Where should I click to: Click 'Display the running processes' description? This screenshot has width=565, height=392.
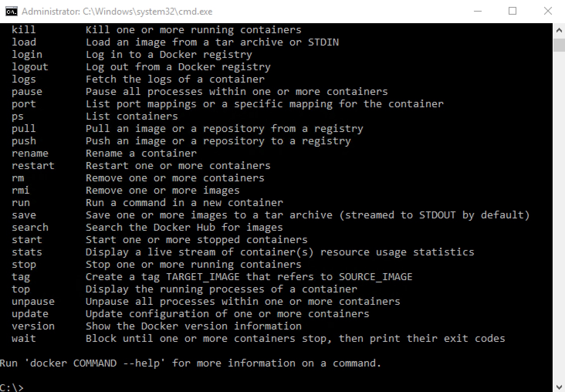221,289
